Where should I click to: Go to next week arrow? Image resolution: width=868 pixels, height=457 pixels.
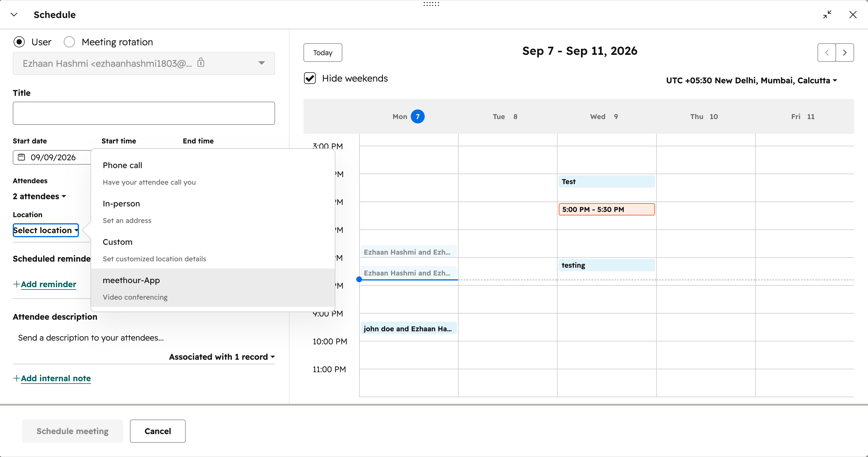pos(845,53)
